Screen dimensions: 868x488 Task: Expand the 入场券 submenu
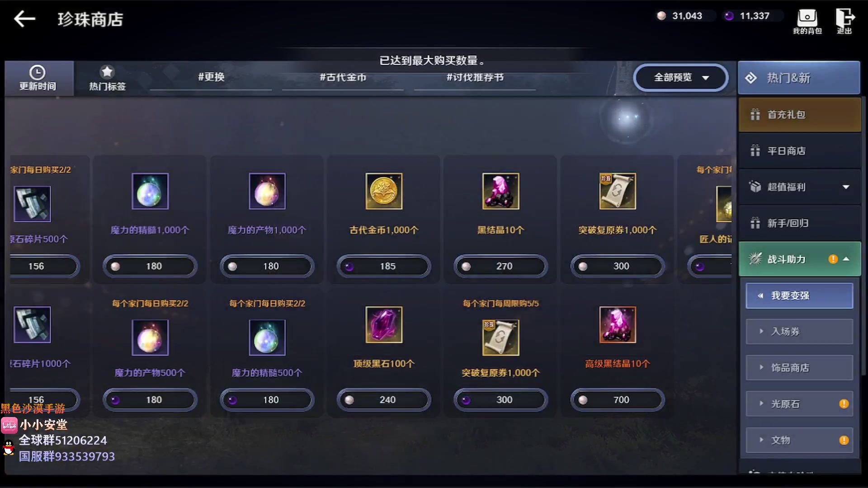point(799,332)
